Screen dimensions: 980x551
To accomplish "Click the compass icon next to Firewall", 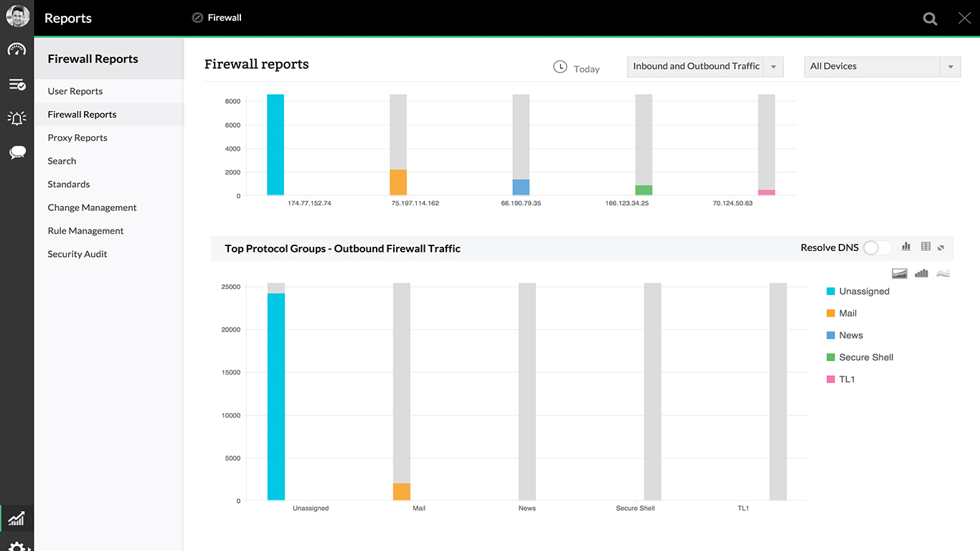I will coord(197,18).
